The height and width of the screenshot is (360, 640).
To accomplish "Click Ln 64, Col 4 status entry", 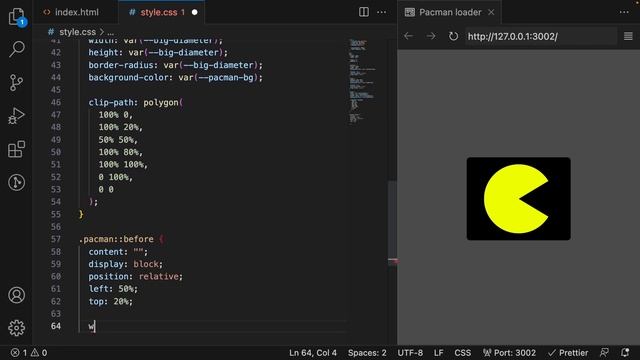I will 313,353.
